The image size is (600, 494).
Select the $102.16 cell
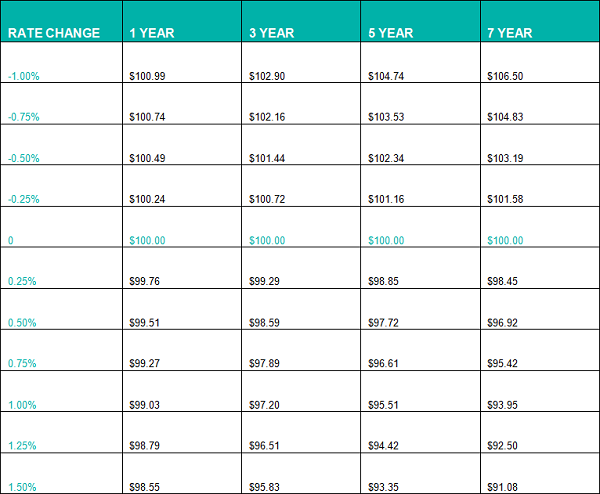click(267, 117)
